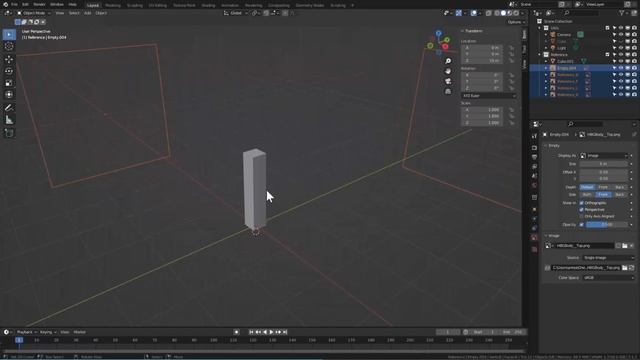Click the Blender logo icon in the menu bar
This screenshot has width=640, height=360.
point(5,4)
